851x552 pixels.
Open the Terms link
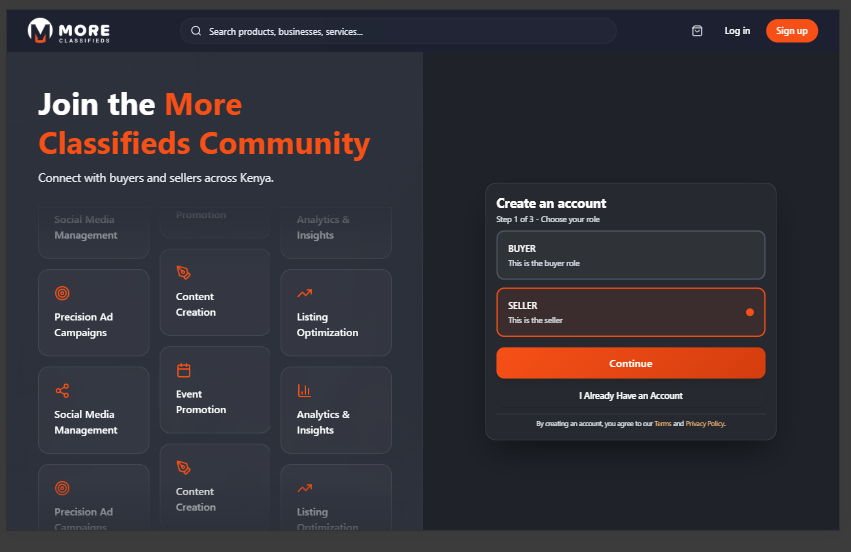point(662,424)
